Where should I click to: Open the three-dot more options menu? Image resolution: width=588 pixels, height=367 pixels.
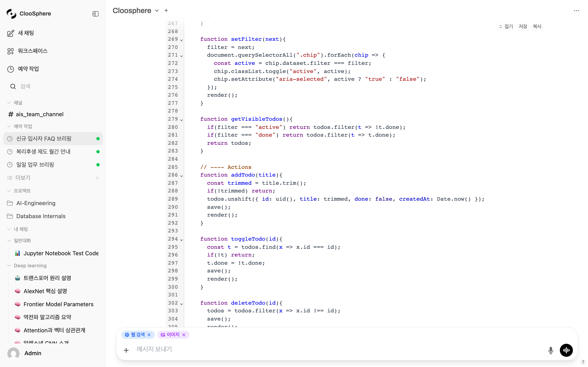coord(576,11)
